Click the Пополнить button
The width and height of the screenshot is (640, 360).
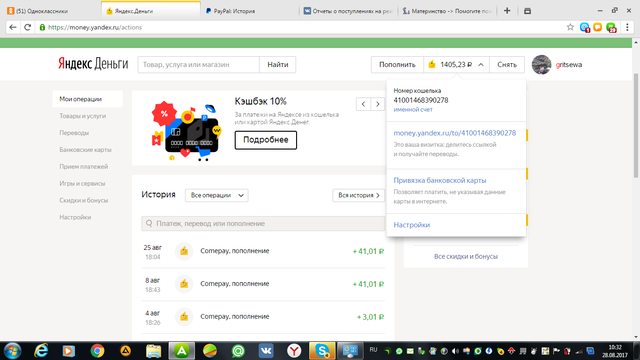click(x=397, y=64)
